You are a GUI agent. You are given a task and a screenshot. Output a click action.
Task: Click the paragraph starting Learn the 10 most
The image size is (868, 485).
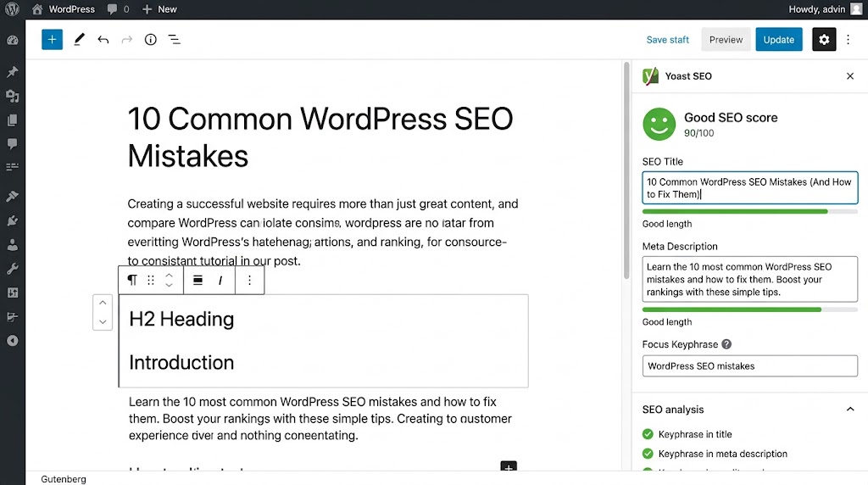[x=320, y=419]
